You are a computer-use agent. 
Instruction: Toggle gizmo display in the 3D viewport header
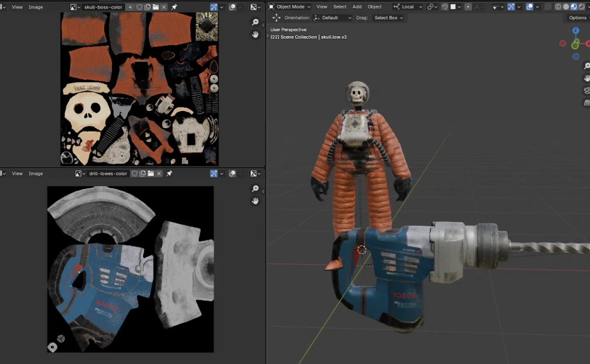(511, 7)
